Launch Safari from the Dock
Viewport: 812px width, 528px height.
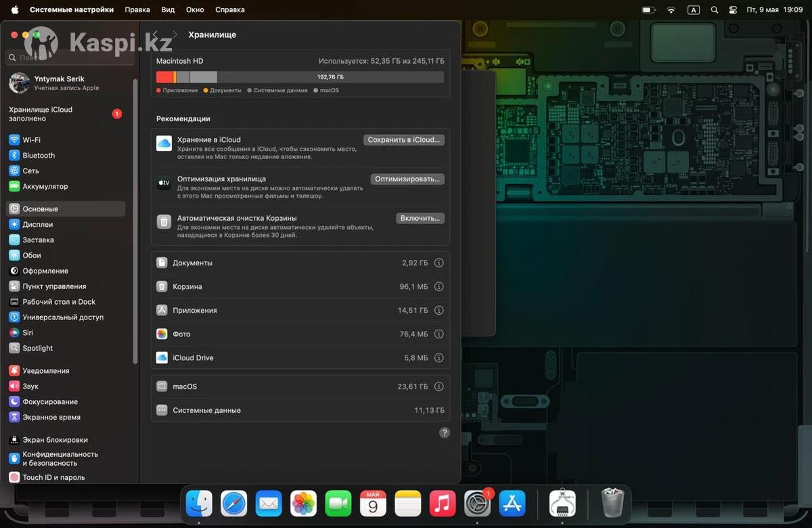(x=234, y=504)
